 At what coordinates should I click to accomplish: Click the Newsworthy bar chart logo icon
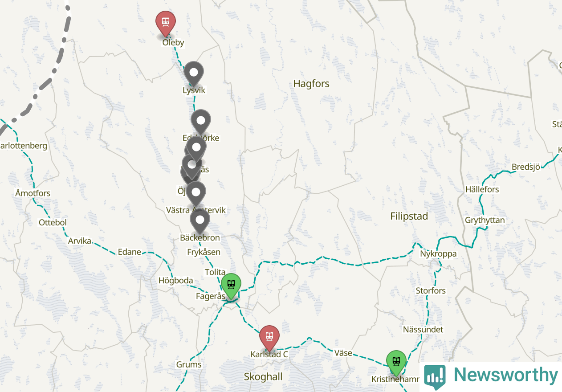(435, 377)
